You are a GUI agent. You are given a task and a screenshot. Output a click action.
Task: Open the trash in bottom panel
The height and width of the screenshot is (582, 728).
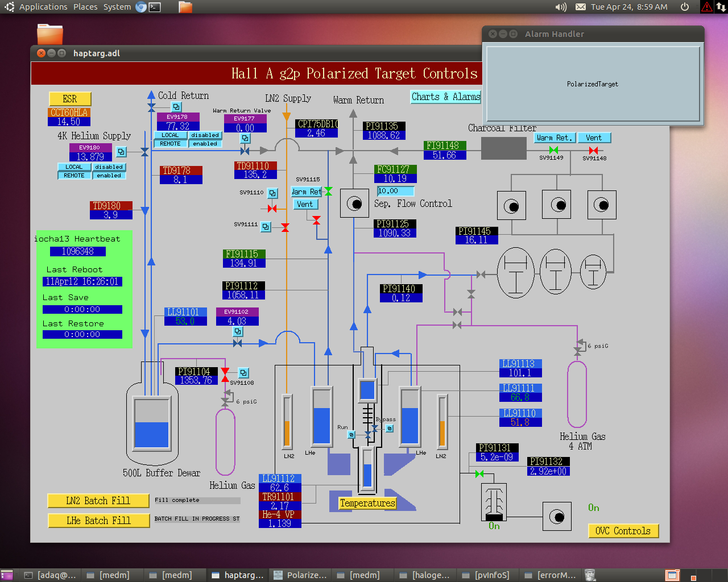(x=590, y=575)
